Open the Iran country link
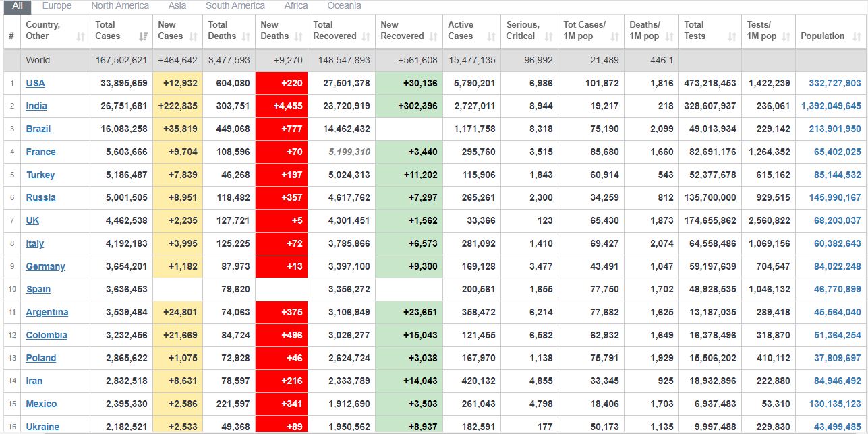The height and width of the screenshot is (434, 868). coord(34,381)
